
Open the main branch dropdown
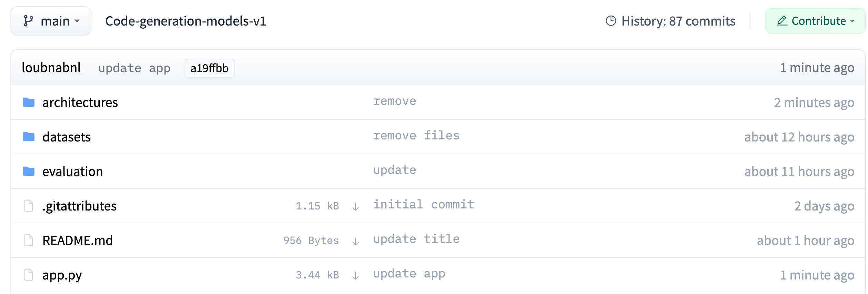tap(51, 21)
